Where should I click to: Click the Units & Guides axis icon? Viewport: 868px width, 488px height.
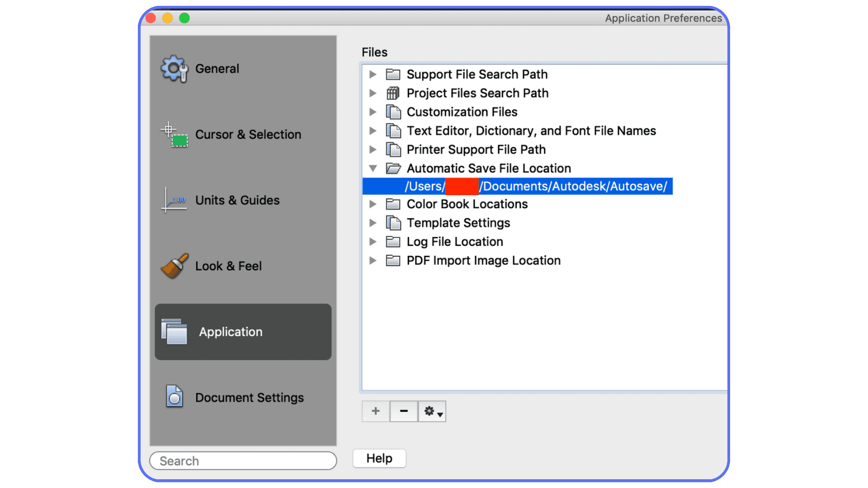(175, 200)
